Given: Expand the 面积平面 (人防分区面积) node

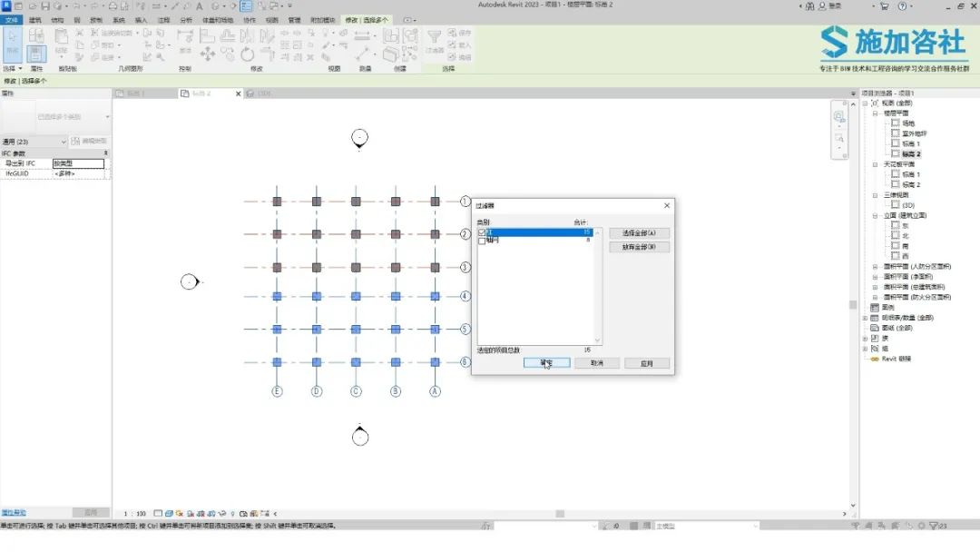Looking at the screenshot, I should click(x=875, y=267).
